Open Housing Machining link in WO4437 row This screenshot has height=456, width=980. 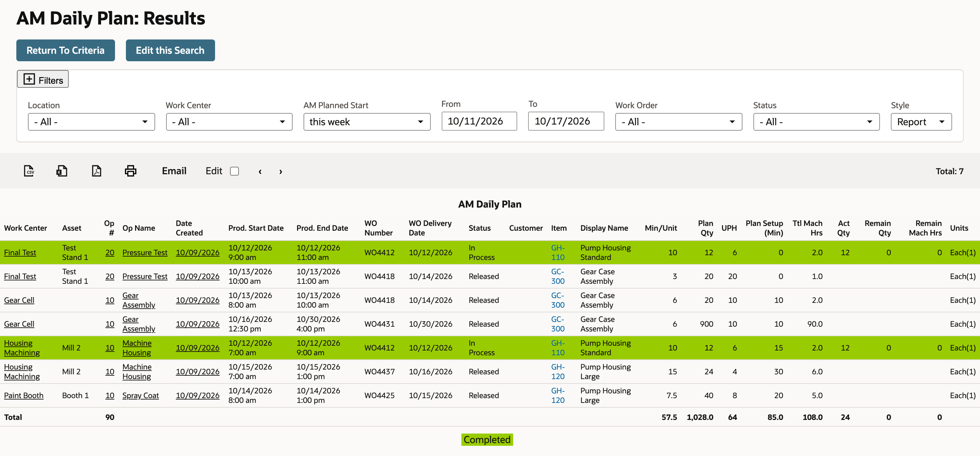pyautogui.click(x=22, y=372)
